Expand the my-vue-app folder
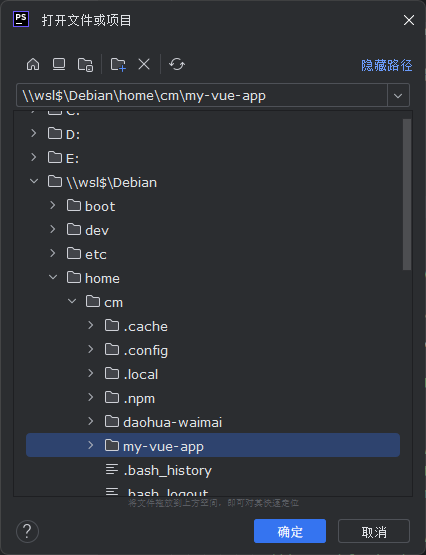Screen dimensions: 426x555 click(91, 445)
